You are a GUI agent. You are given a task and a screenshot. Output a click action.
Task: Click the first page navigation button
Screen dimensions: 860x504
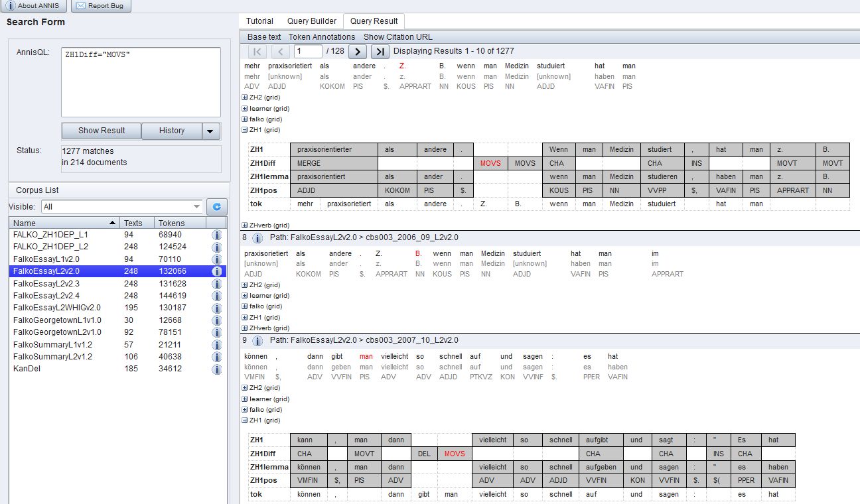257,52
